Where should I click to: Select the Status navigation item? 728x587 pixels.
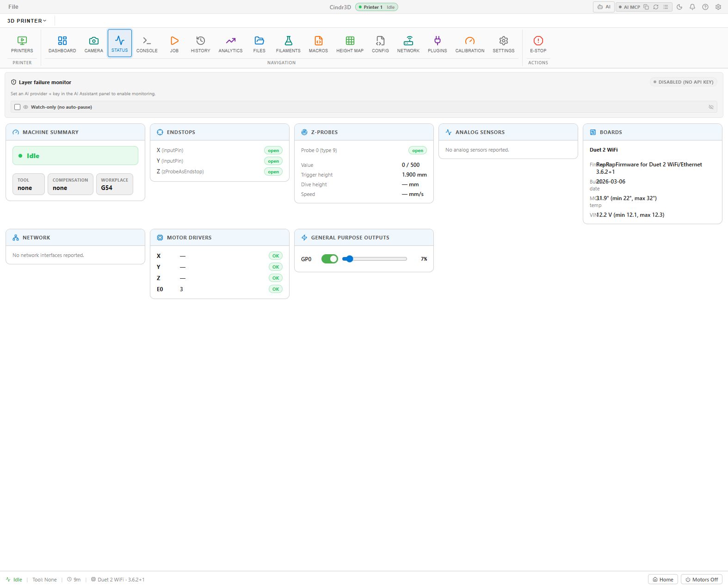[x=120, y=43]
